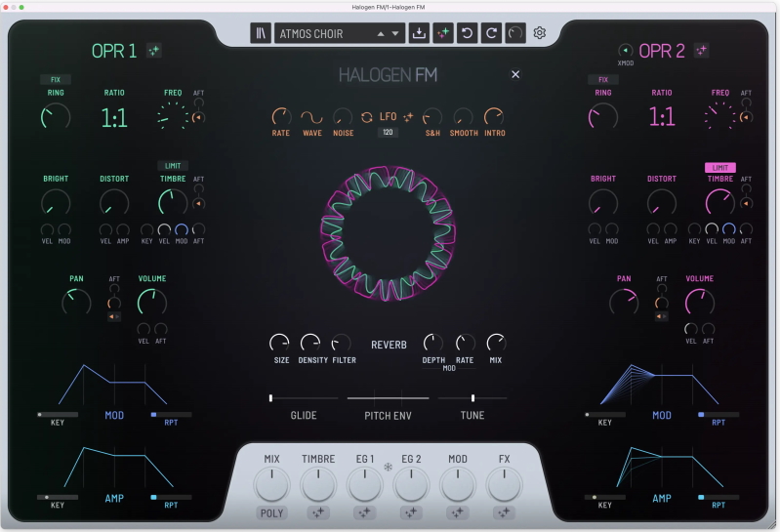Randomize EG 2 macro with sparkle button

point(411,512)
